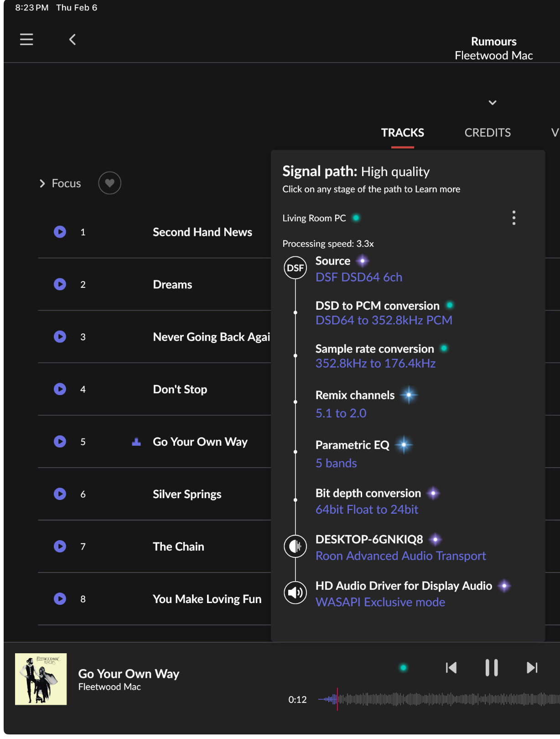Play track 1 Second Hand News

(60, 232)
